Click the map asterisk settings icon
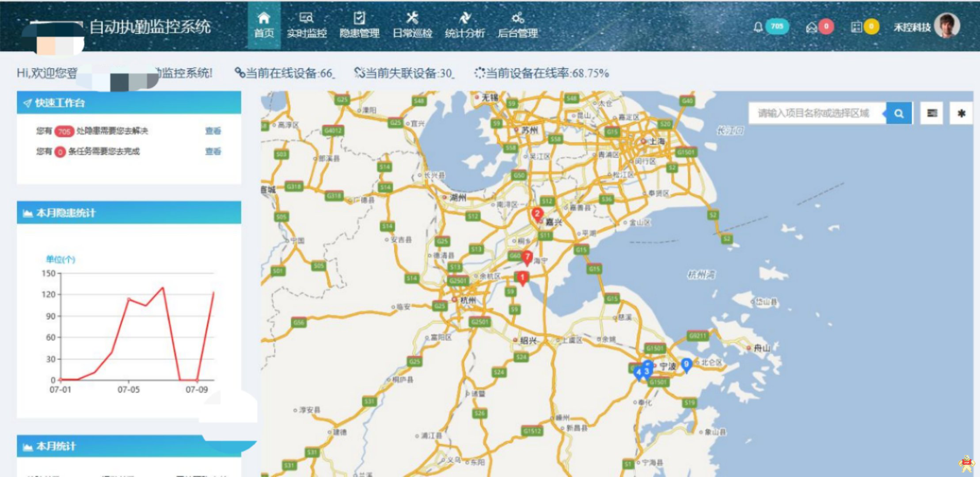 coord(961,114)
